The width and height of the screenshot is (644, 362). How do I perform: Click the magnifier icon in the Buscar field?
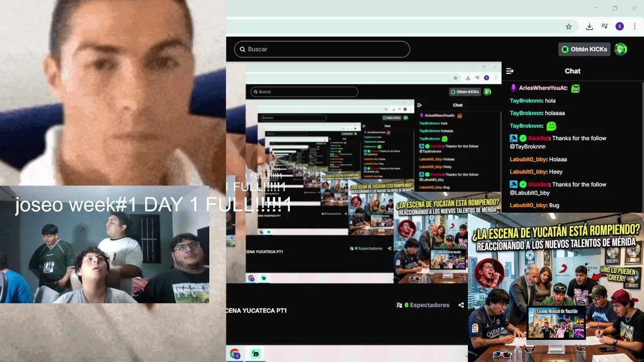coord(243,49)
